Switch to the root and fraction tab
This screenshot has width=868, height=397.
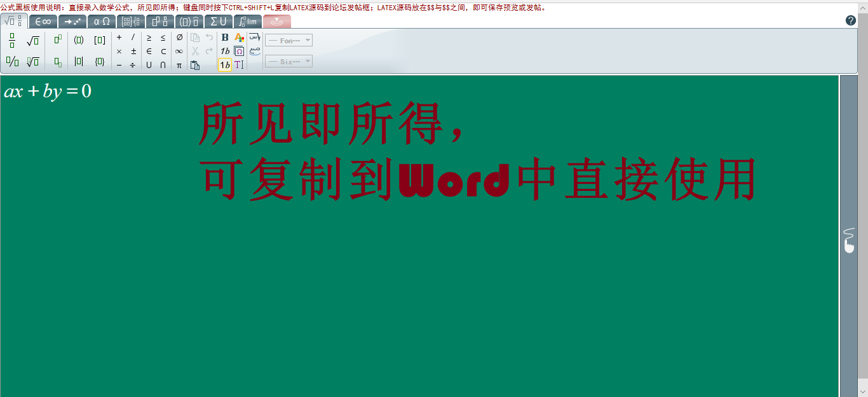14,21
